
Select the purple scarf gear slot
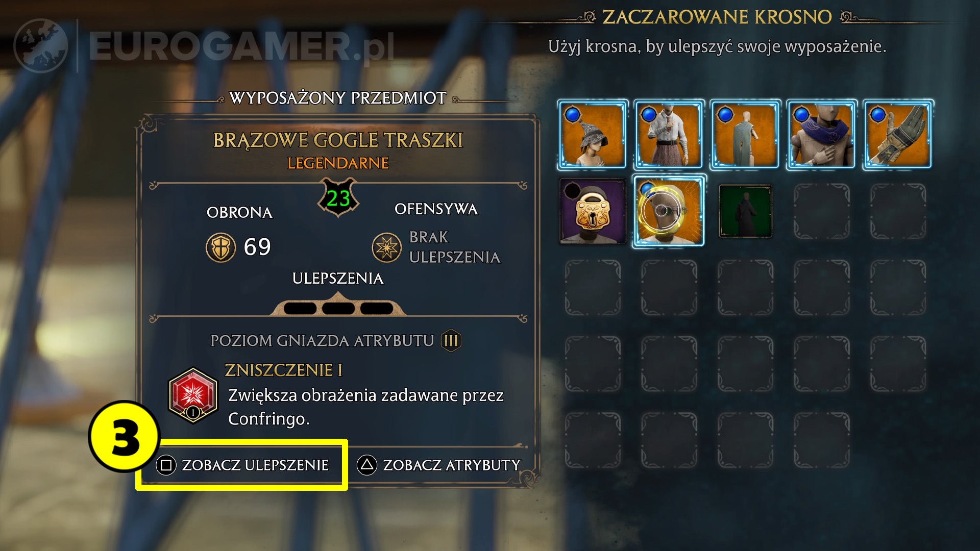(x=822, y=135)
